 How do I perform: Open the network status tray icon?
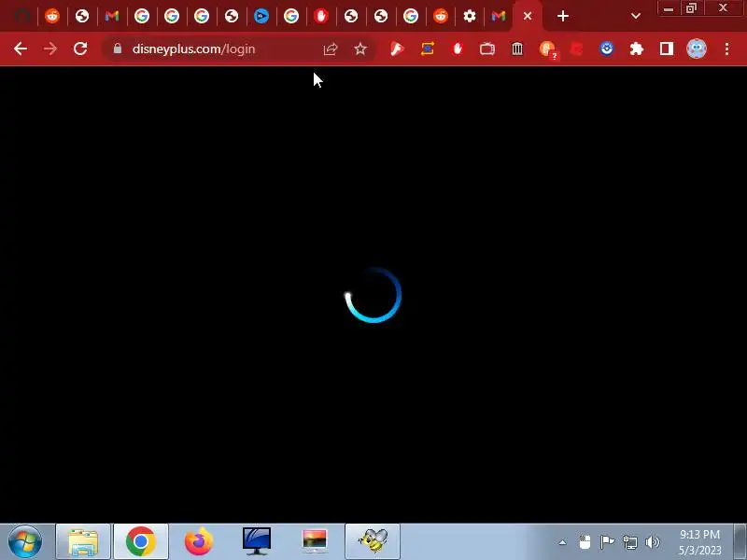tap(629, 542)
